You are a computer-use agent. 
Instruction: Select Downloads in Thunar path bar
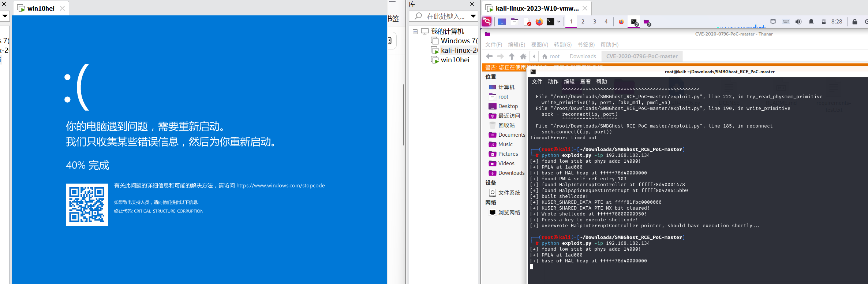point(583,56)
